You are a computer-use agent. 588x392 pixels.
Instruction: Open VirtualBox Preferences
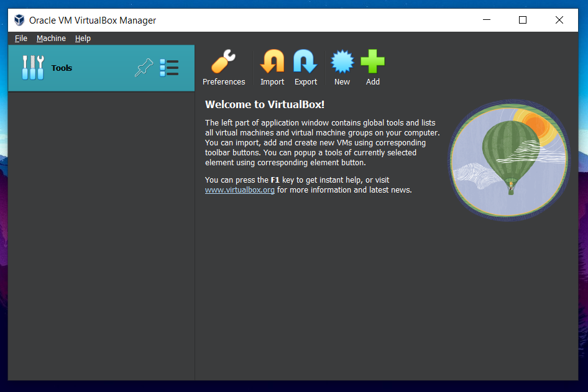(x=224, y=67)
